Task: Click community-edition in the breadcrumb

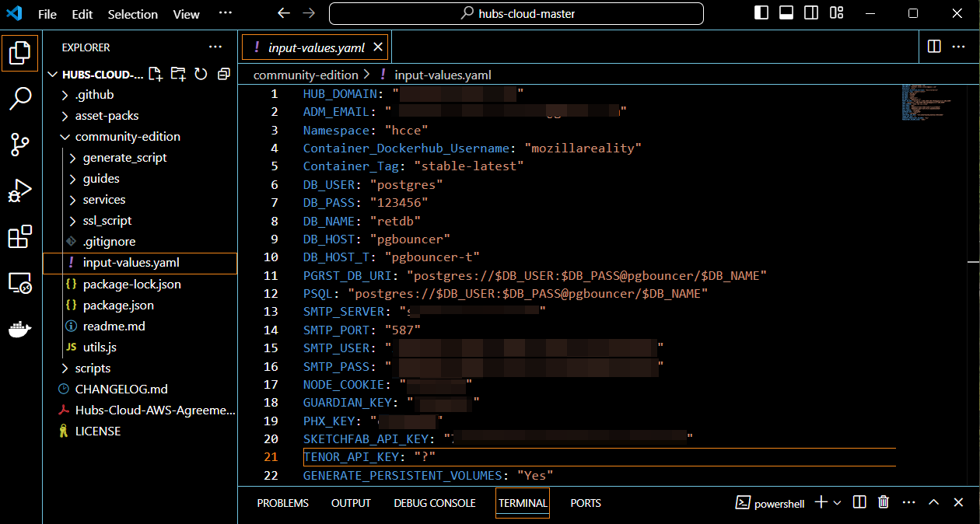Action: pos(306,75)
